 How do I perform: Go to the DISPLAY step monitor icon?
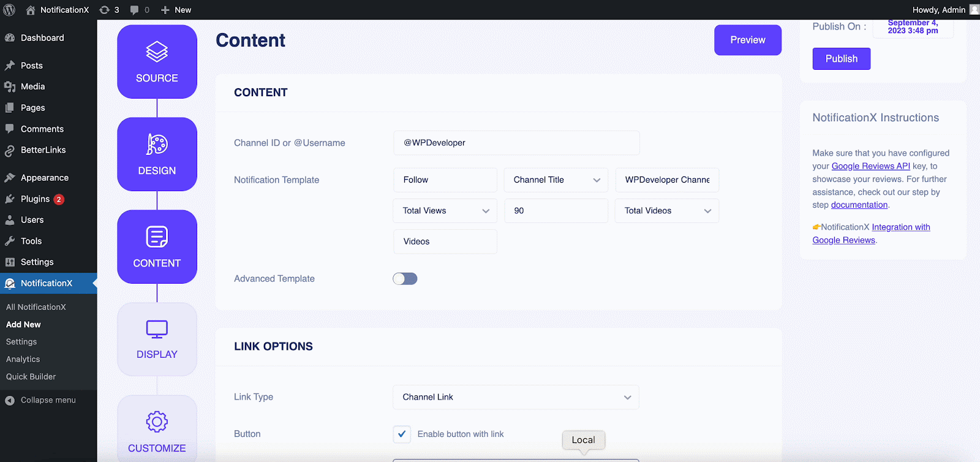coord(157,329)
